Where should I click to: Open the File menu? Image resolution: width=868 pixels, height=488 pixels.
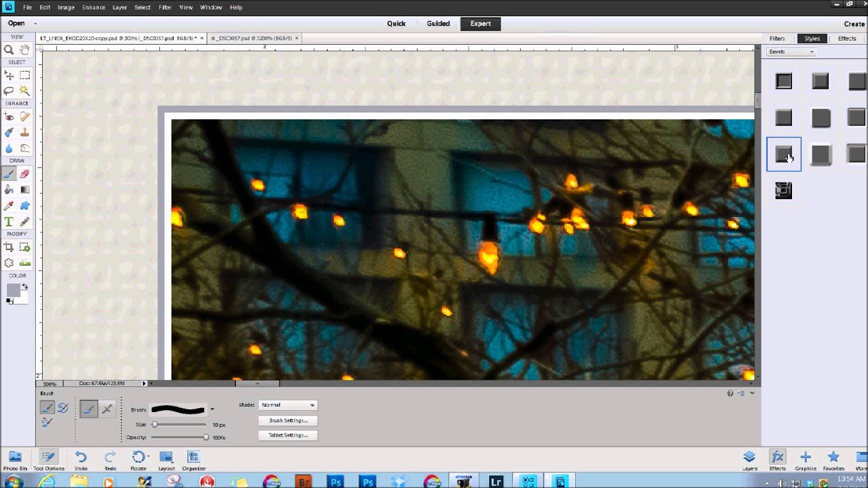[27, 7]
